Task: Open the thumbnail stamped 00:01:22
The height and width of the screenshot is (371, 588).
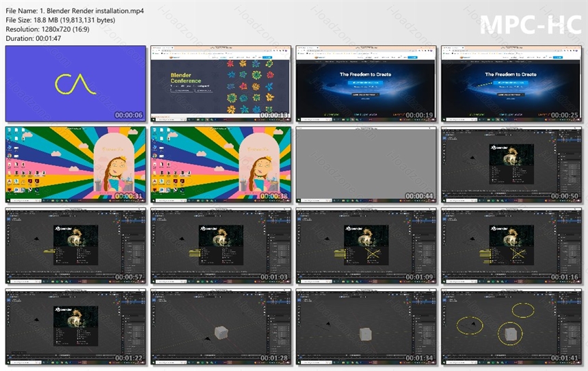Action: (x=75, y=327)
